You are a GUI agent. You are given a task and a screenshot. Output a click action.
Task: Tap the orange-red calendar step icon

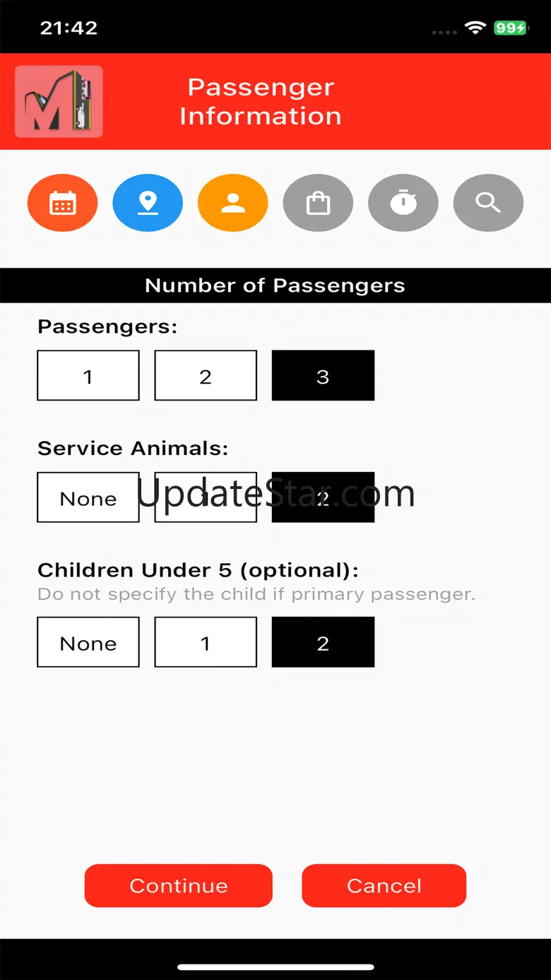[x=62, y=203]
